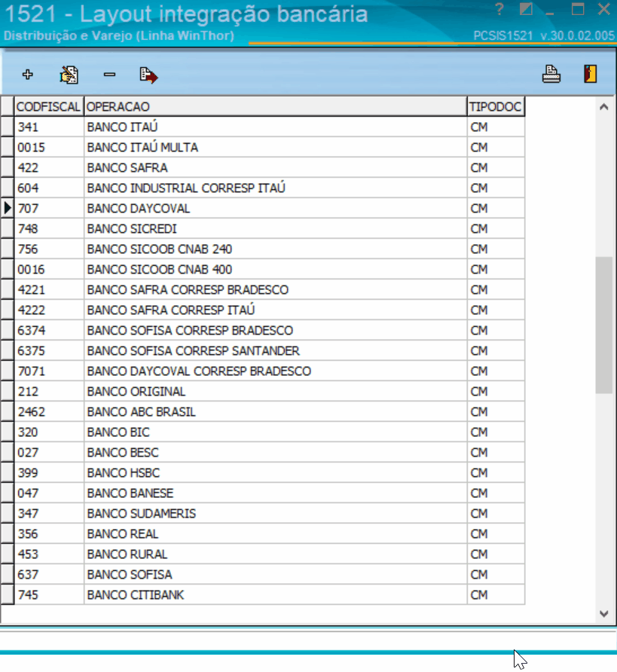The height and width of the screenshot is (672, 617).
Task: Click the help question mark icon
Action: point(499,9)
